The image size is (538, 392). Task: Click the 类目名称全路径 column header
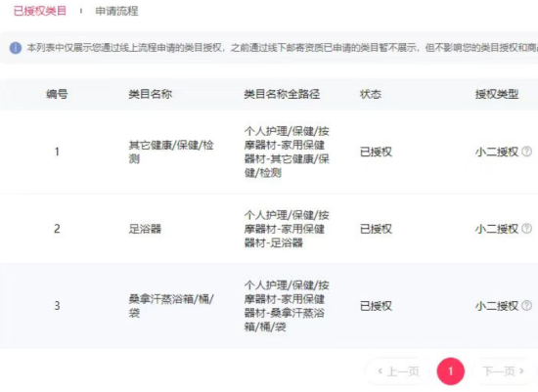[282, 94]
